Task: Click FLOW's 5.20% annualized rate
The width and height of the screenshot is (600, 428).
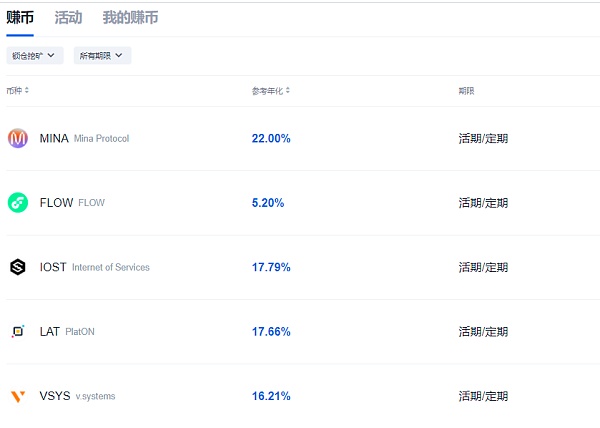Action: [268, 202]
